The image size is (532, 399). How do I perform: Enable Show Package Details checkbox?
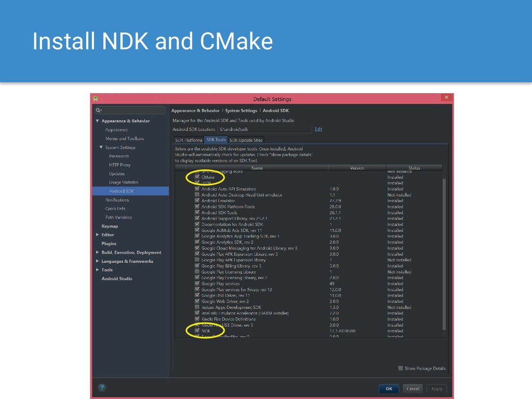pyautogui.click(x=401, y=368)
